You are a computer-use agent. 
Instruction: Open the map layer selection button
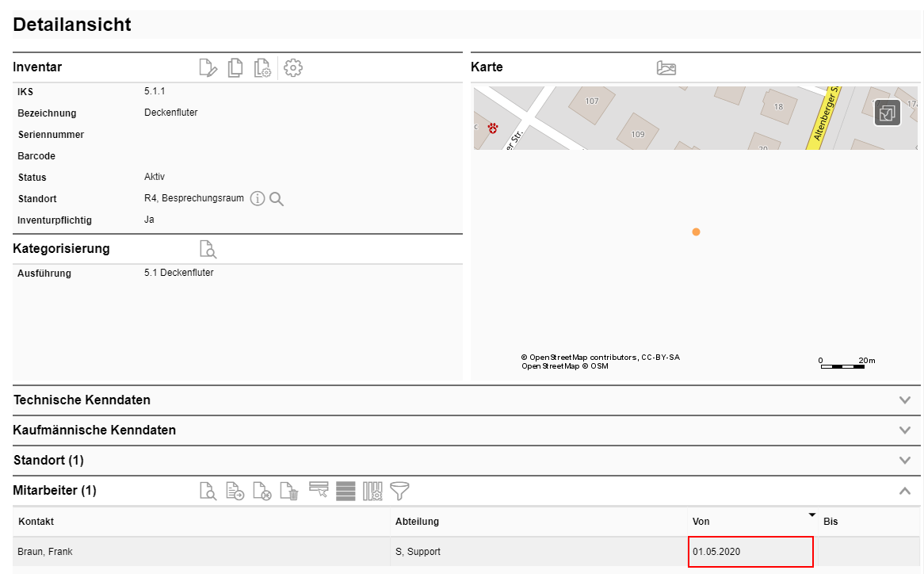(x=888, y=113)
